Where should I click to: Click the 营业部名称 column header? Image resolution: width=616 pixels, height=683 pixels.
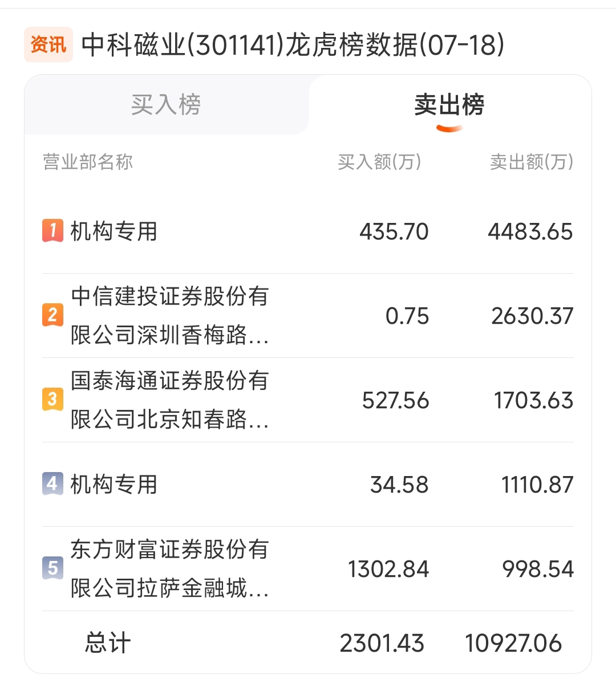[88, 162]
